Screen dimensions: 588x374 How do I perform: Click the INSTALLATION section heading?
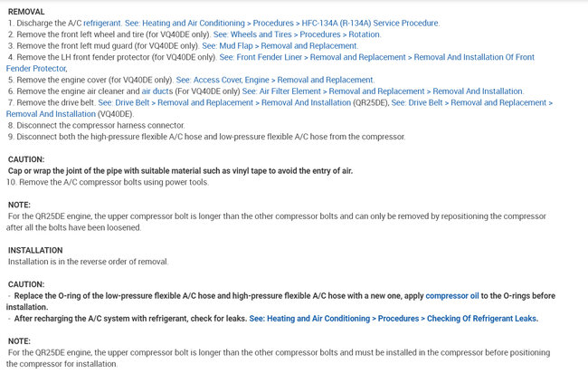tap(35, 250)
